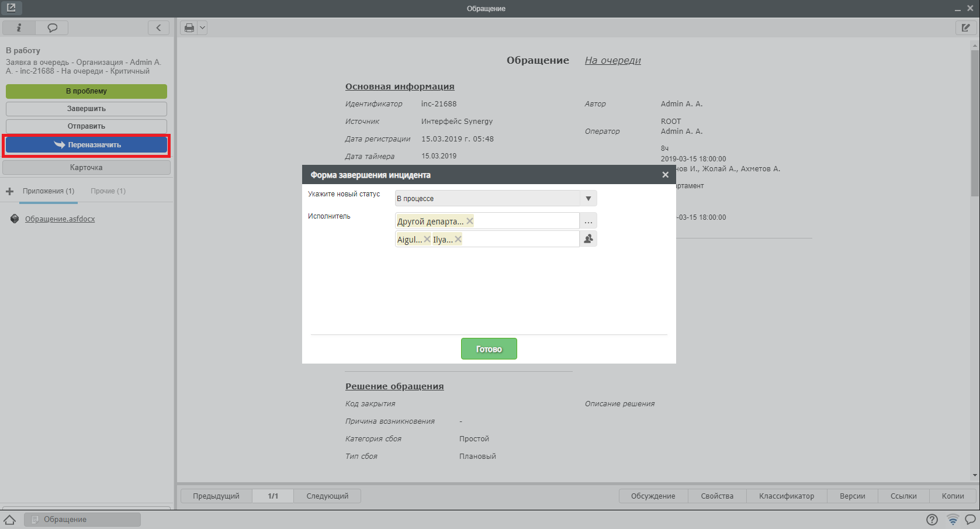Click the green 'В проблему' button

tap(86, 91)
